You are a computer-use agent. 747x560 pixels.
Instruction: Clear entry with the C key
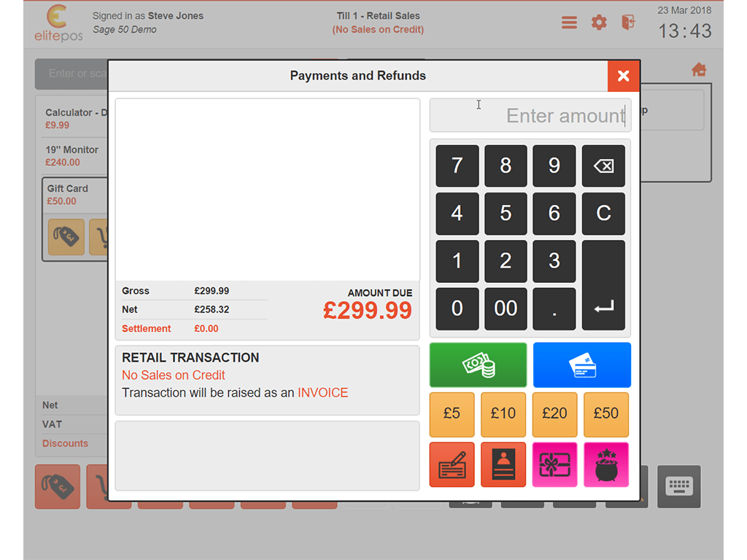click(603, 213)
